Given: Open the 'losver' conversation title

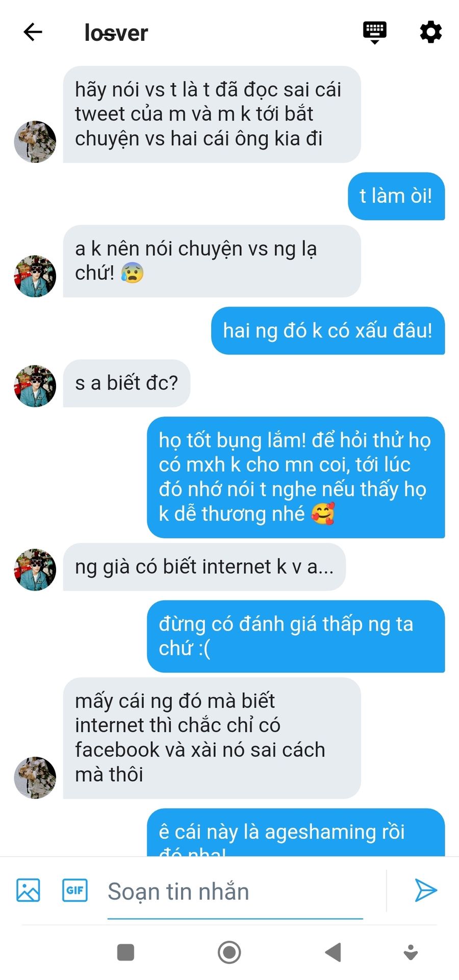Looking at the screenshot, I should pos(116,33).
